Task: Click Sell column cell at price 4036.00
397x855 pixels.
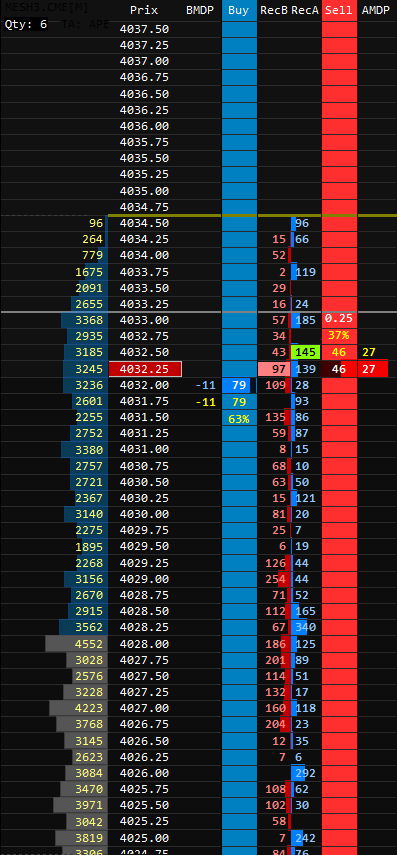Action: tap(339, 126)
